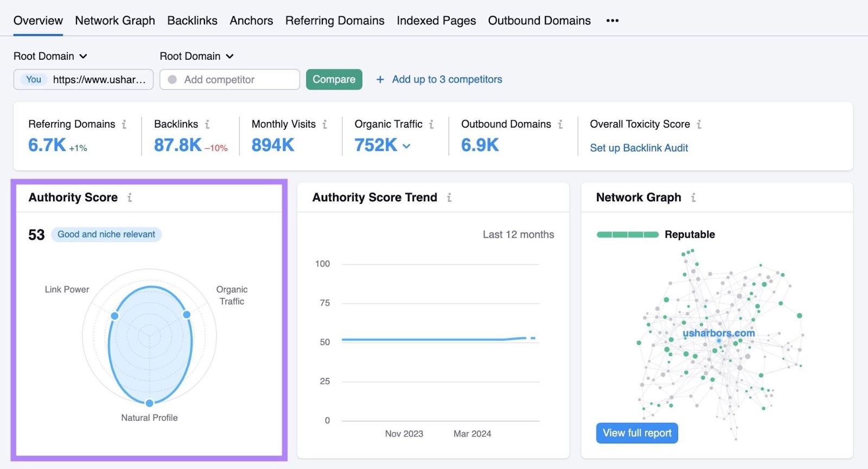Click the Natural Profile point on radar chart
868x469 pixels.
(x=149, y=403)
